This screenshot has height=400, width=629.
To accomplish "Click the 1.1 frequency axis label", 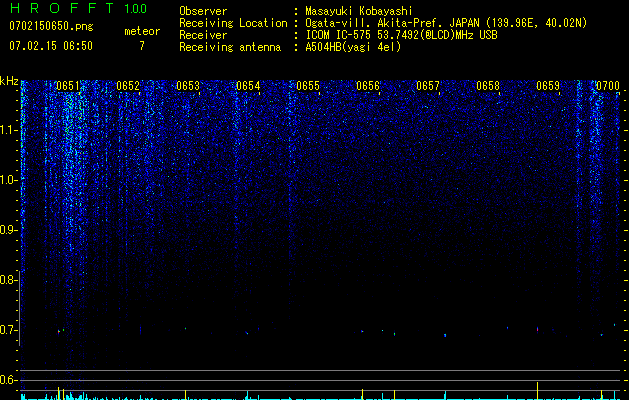I will [8, 130].
